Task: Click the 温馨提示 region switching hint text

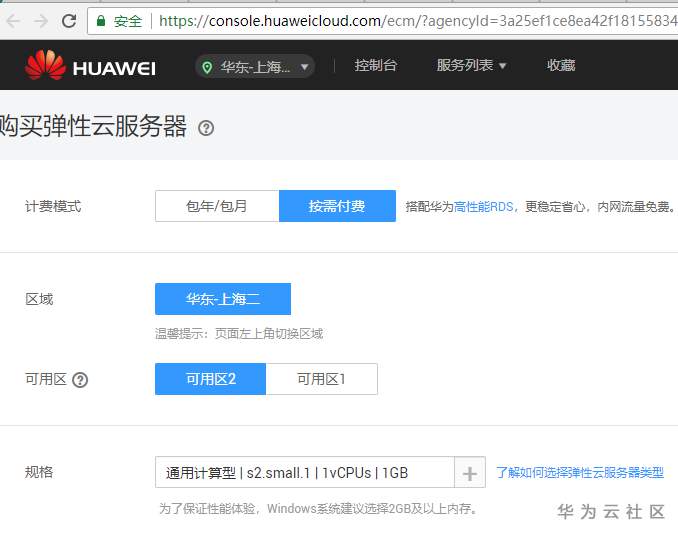Action: pyautogui.click(x=239, y=334)
